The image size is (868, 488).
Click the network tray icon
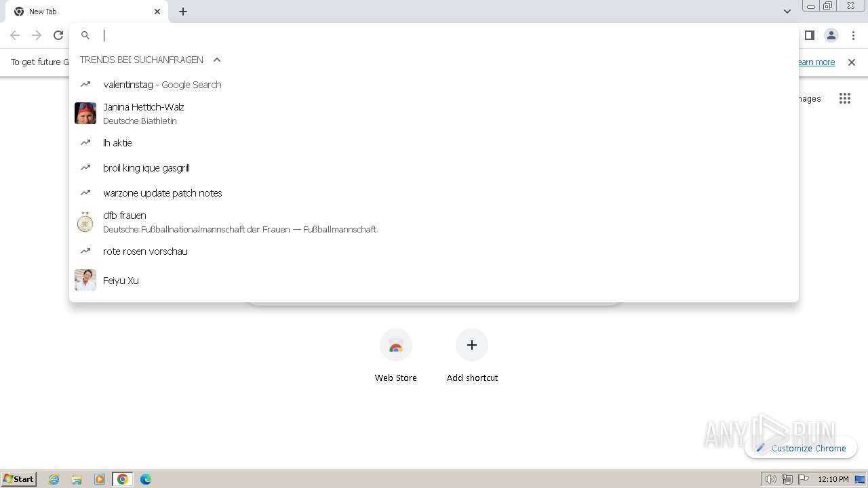pyautogui.click(x=787, y=479)
